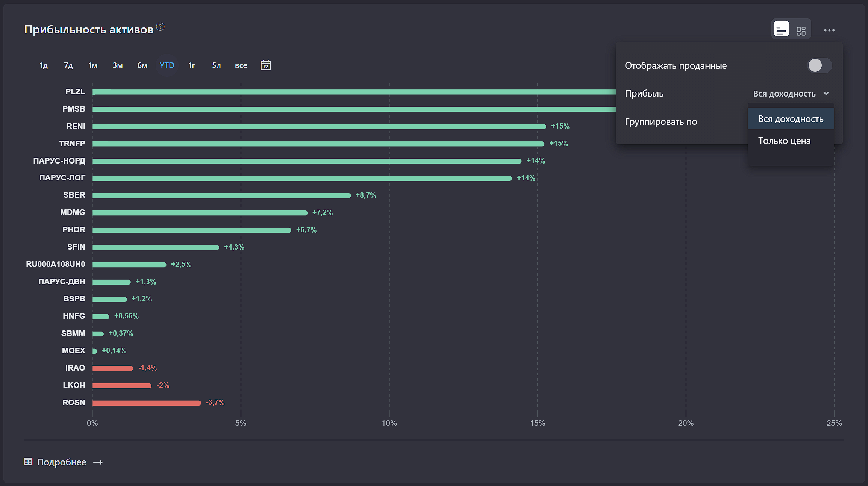The width and height of the screenshot is (868, 486).
Task: Click the -1,4% value label
Action: coord(147,368)
